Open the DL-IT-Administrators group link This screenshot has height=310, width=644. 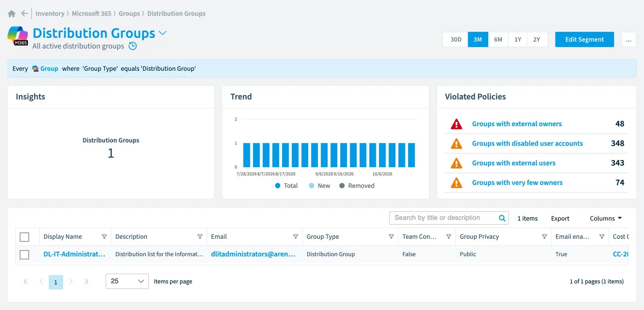coord(74,254)
